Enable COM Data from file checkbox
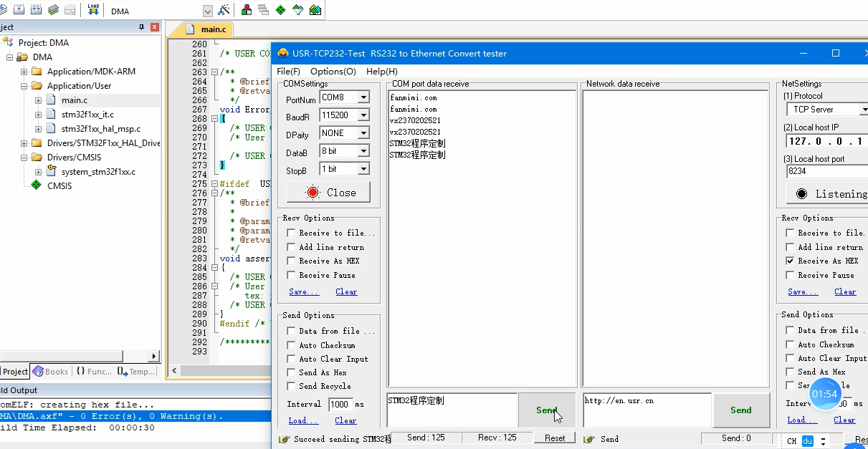Image resolution: width=868 pixels, height=449 pixels. click(291, 331)
